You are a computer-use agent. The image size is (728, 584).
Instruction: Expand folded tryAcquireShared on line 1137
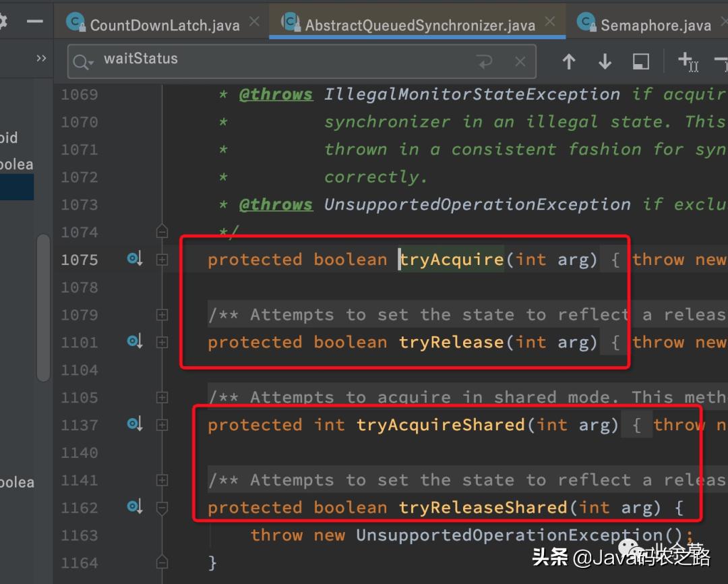[162, 425]
